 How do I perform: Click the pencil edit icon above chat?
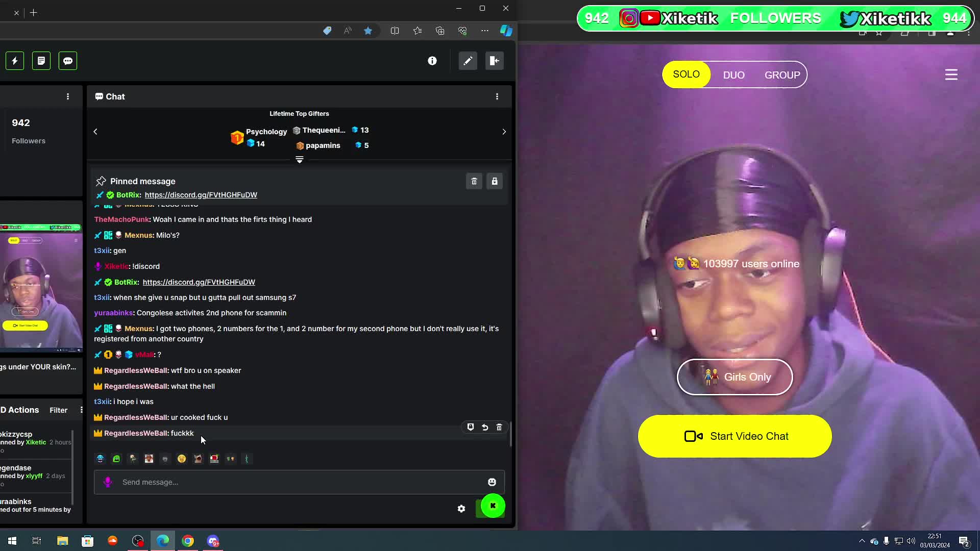click(468, 60)
